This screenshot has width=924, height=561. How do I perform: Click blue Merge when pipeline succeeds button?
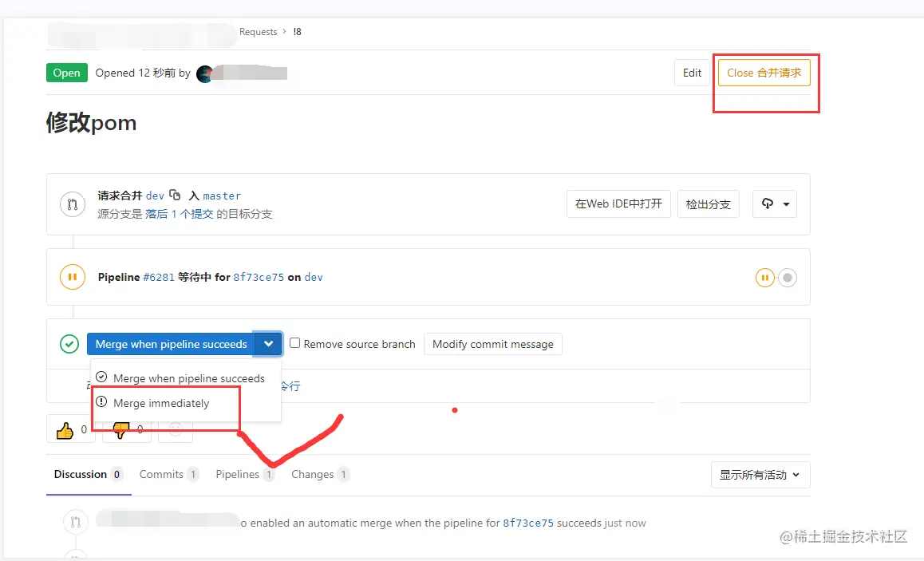pos(171,344)
